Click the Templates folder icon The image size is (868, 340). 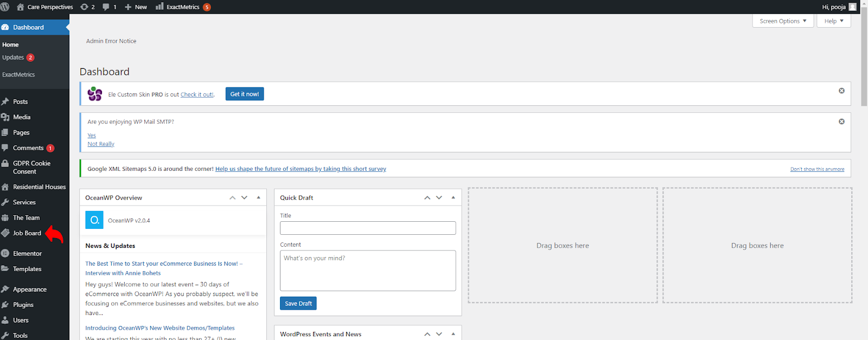coord(5,269)
